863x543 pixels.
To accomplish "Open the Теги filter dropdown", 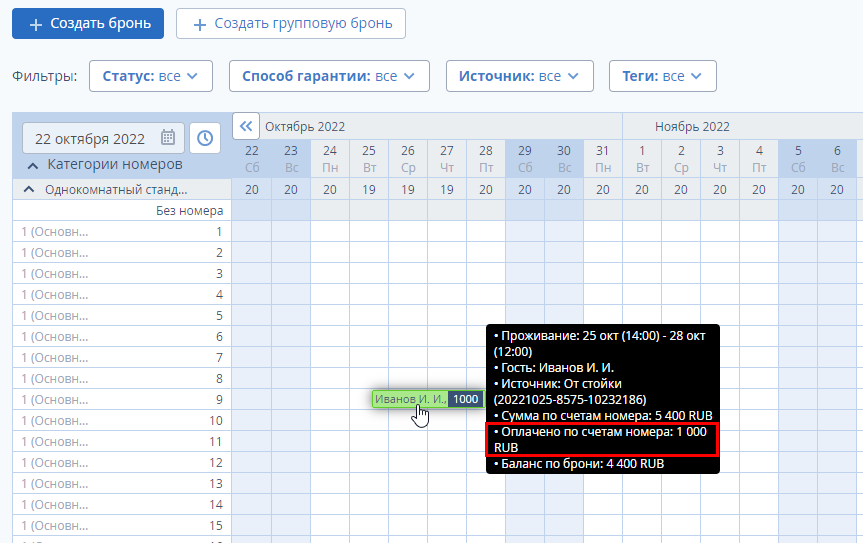I will (x=663, y=76).
